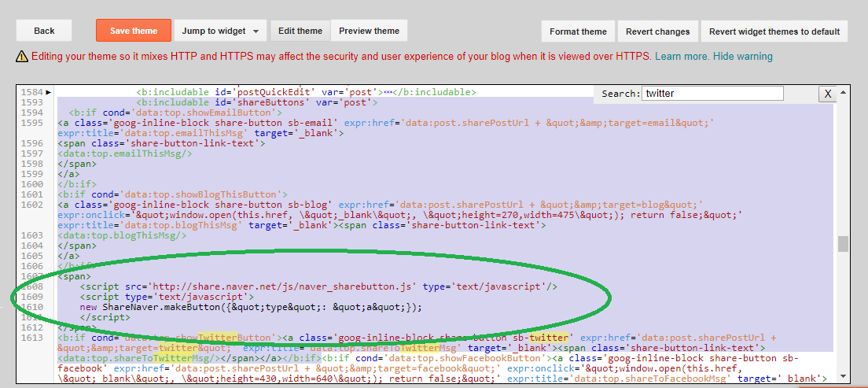Image resolution: width=868 pixels, height=388 pixels.
Task: Click scrollbar down arrow in code editor
Action: pyautogui.click(x=843, y=376)
